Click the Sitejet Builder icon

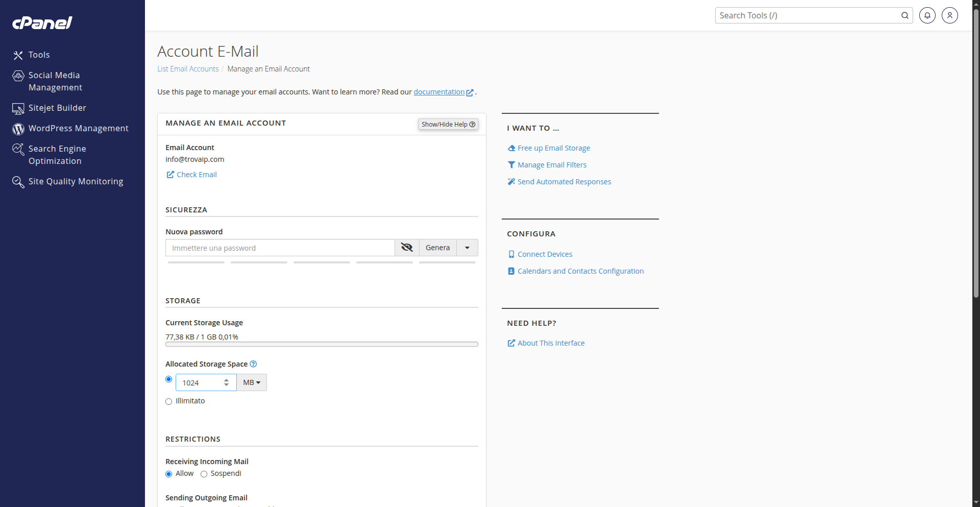[18, 108]
